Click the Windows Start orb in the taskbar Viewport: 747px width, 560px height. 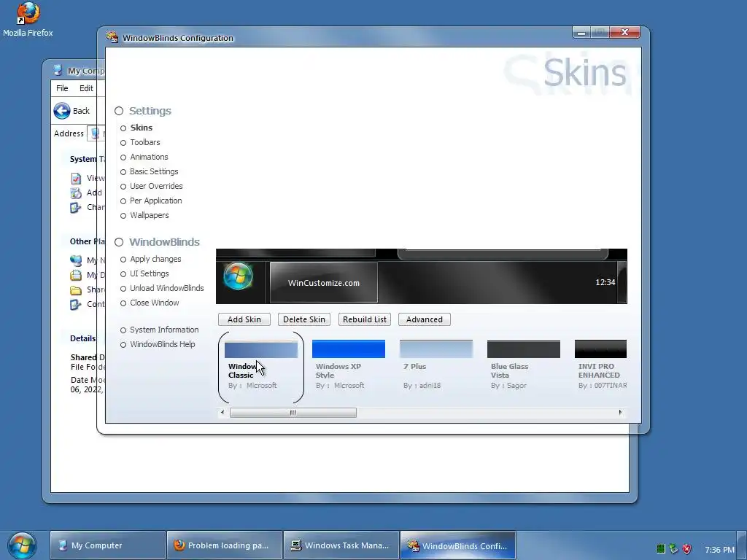point(21,545)
